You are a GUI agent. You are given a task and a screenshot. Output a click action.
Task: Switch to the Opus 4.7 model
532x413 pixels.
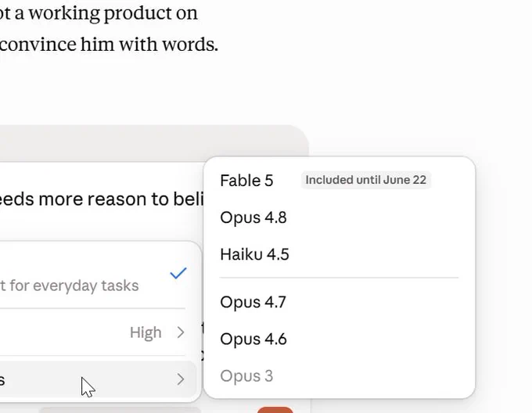click(x=253, y=302)
